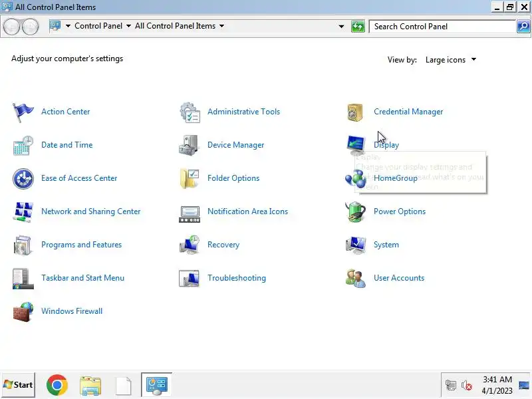Open the Date and Time link
This screenshot has width=532, height=399.
pos(67,145)
